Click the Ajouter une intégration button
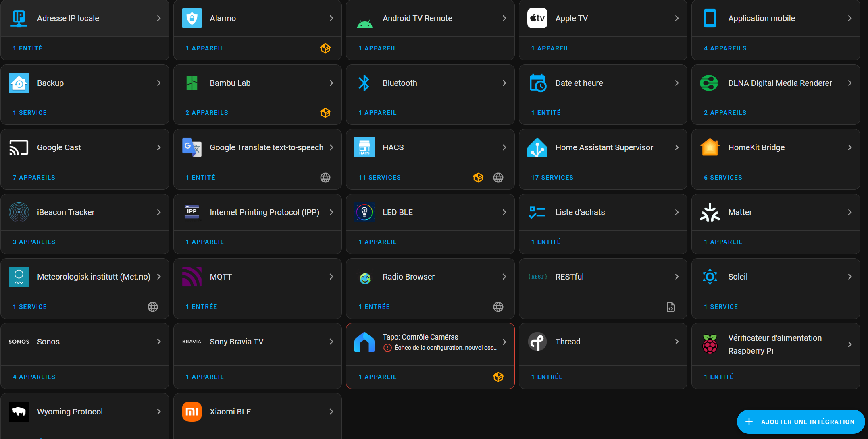 coord(801,422)
